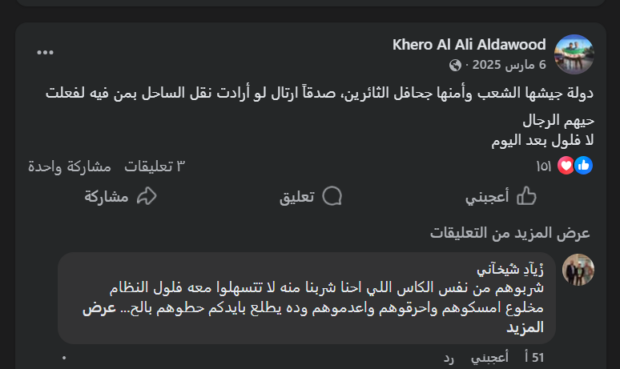Image resolution: width=620 pixels, height=369 pixels.
Task: Open Khero Al Ali Aldawood's profile name link
Action: coord(469,45)
